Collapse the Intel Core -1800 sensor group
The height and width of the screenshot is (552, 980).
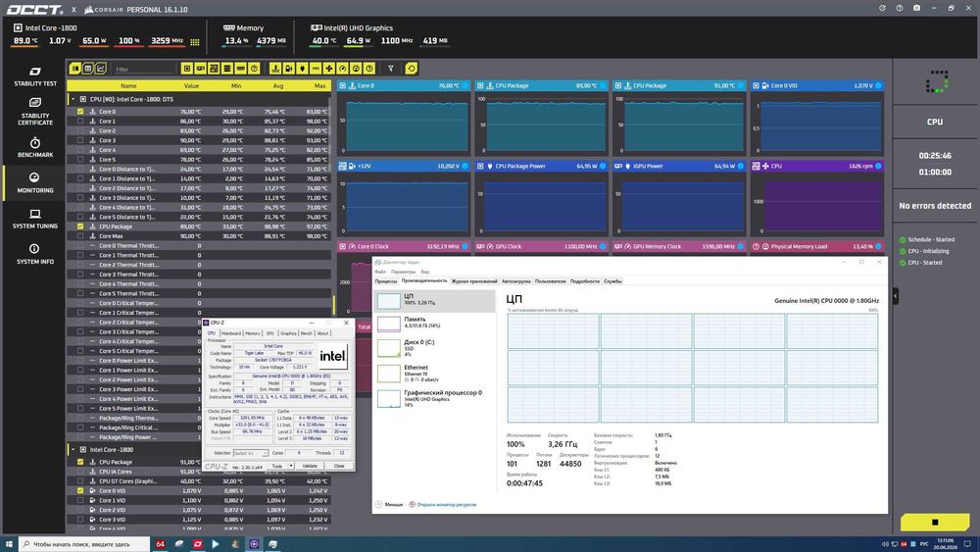click(x=73, y=449)
